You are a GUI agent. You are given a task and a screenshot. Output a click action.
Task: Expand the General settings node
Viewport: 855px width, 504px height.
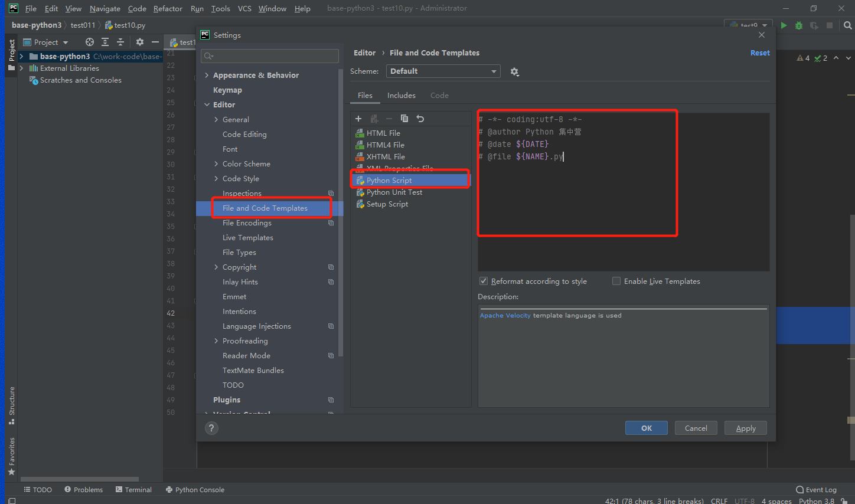[216, 120]
